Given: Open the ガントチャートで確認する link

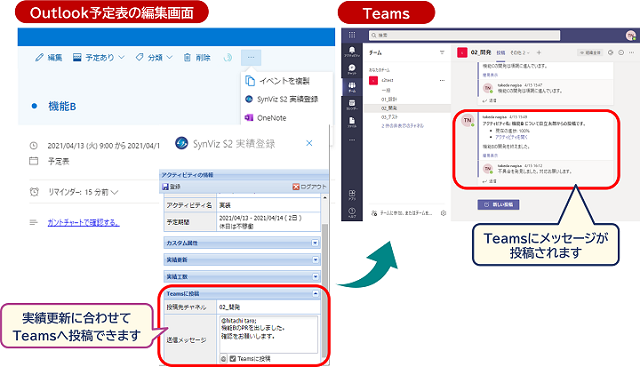Looking at the screenshot, I should [x=84, y=222].
